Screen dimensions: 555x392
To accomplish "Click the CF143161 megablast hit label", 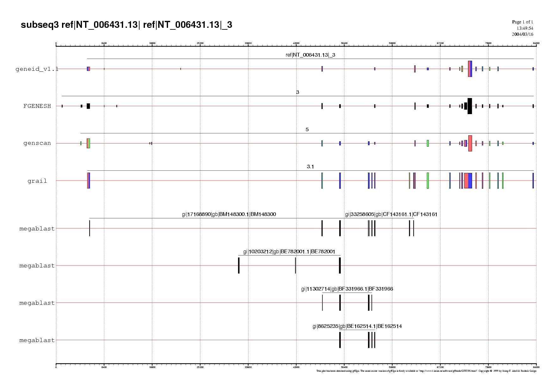I will tap(391, 214).
